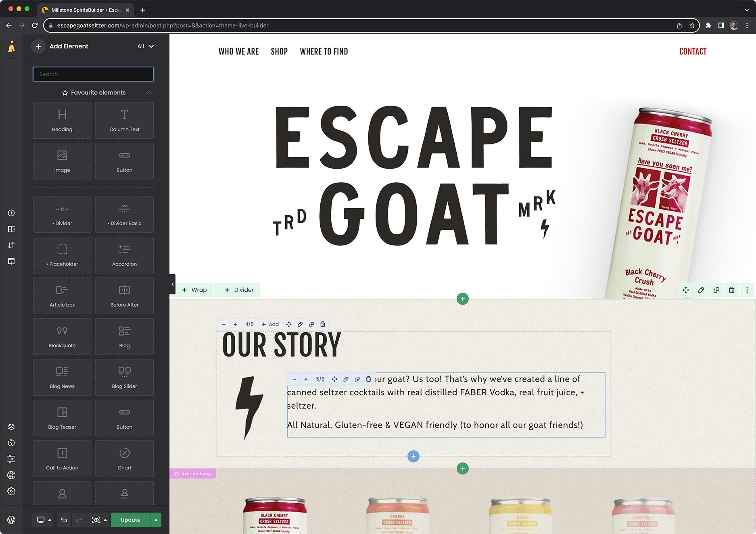The width and height of the screenshot is (756, 534).
Task: Insert the Accordion element
Action: click(x=124, y=255)
